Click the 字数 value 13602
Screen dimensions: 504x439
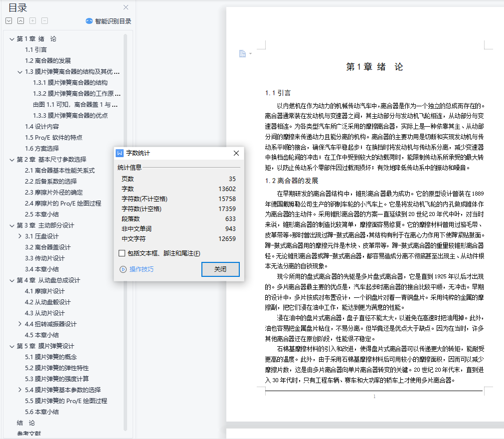pyautogui.click(x=227, y=189)
